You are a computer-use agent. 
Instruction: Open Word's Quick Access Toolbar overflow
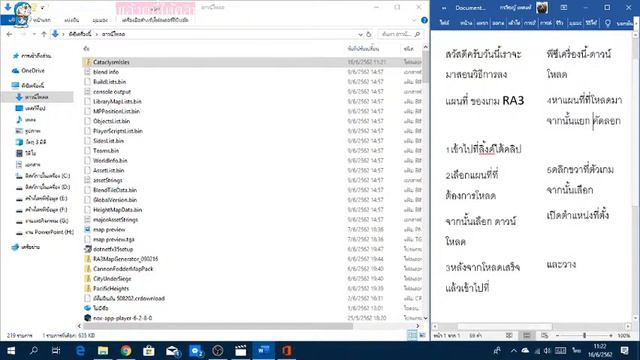click(444, 8)
